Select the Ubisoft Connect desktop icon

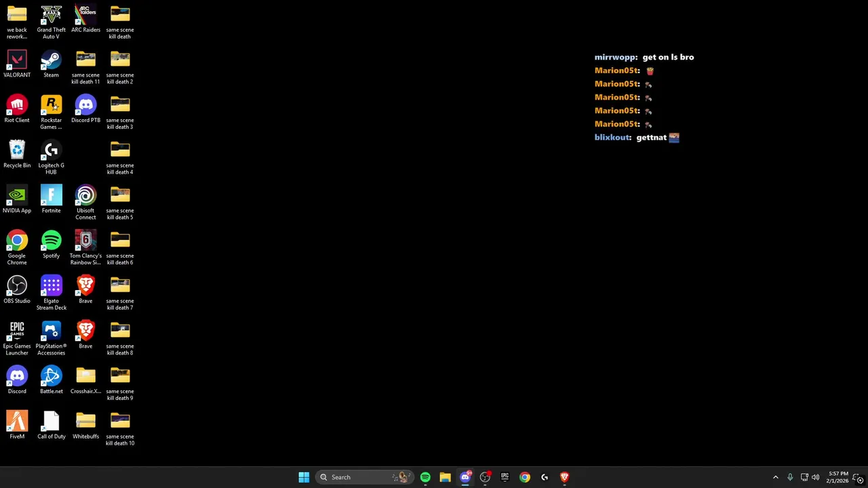tap(85, 203)
